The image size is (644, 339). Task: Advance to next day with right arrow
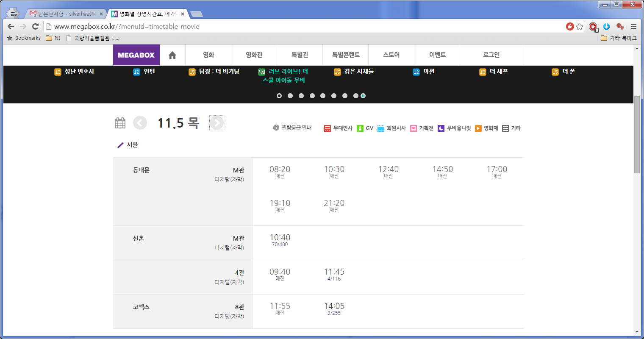[217, 123]
